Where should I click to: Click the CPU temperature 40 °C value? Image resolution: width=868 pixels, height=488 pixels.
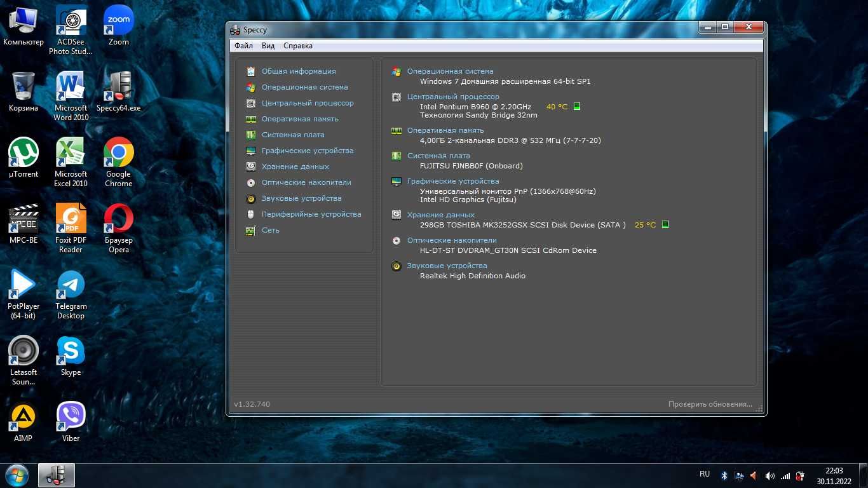tap(557, 107)
